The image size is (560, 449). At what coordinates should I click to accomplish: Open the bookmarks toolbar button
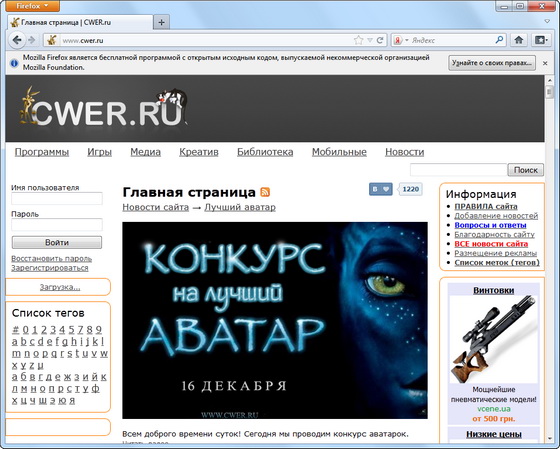pos(540,40)
